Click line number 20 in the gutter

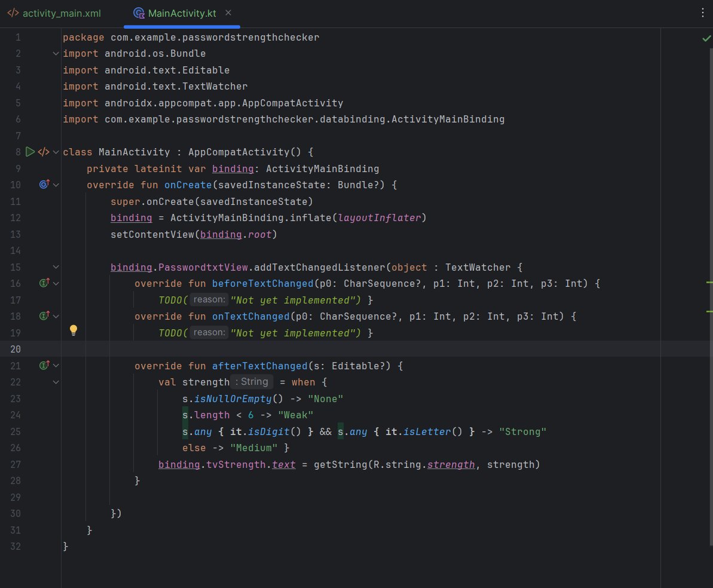pos(16,349)
